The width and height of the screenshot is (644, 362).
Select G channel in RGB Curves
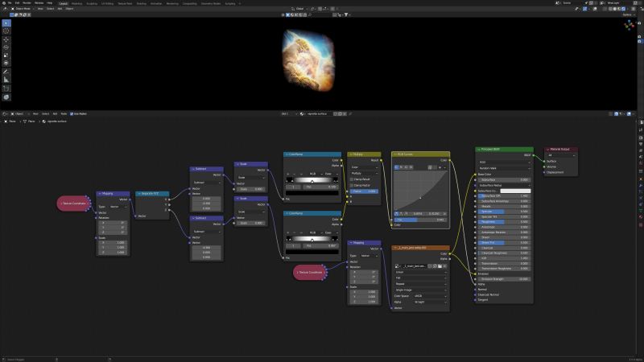tap(407, 167)
